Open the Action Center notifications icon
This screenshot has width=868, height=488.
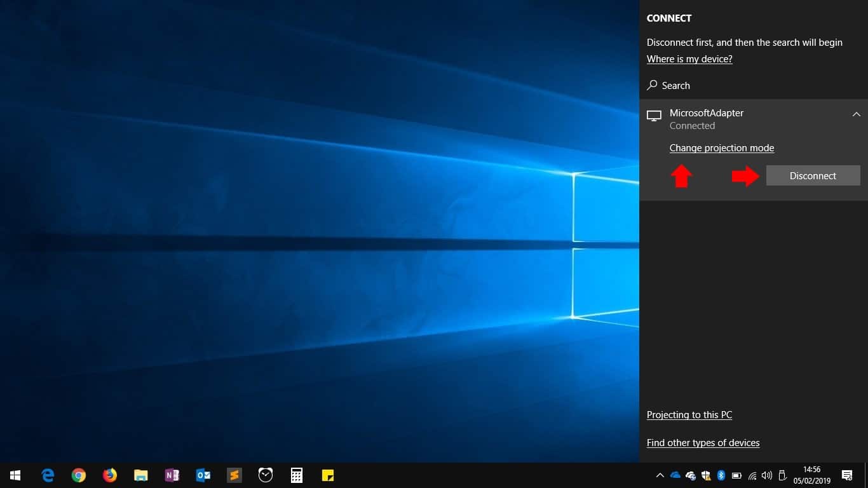pyautogui.click(x=846, y=475)
